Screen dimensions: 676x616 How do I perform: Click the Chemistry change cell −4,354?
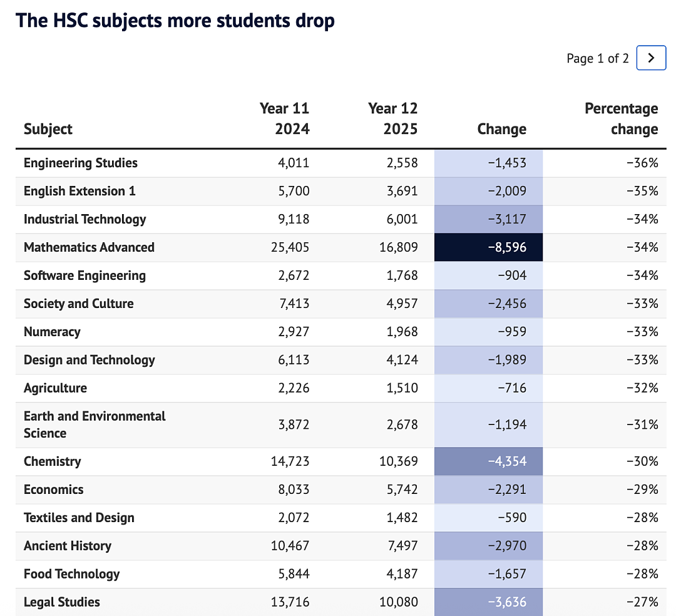pyautogui.click(x=488, y=461)
